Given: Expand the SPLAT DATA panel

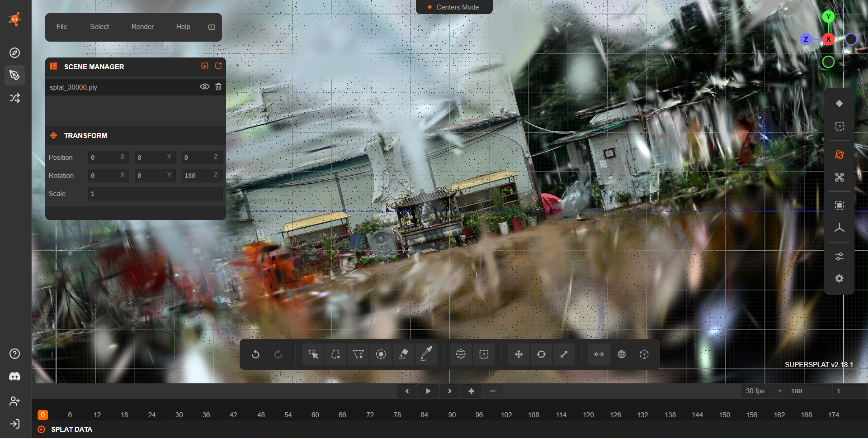Looking at the screenshot, I should 71,429.
